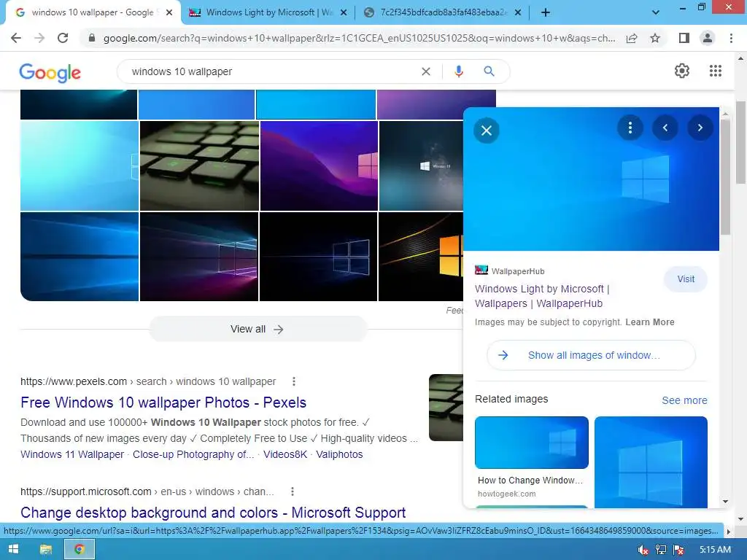Viewport: 747px width, 560px height.
Task: Click View all images button
Action: click(258, 329)
